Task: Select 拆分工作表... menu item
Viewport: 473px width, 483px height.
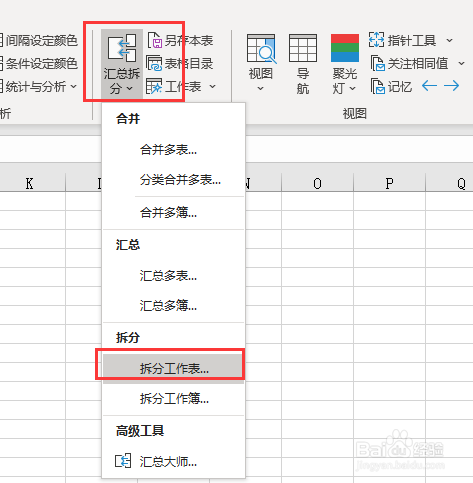Action: click(173, 368)
